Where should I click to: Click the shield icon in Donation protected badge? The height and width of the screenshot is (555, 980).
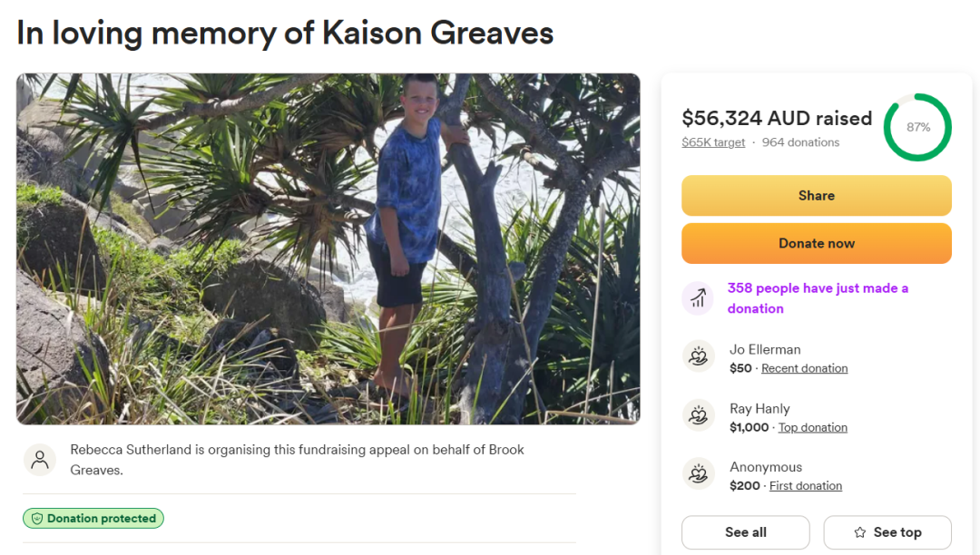[37, 519]
